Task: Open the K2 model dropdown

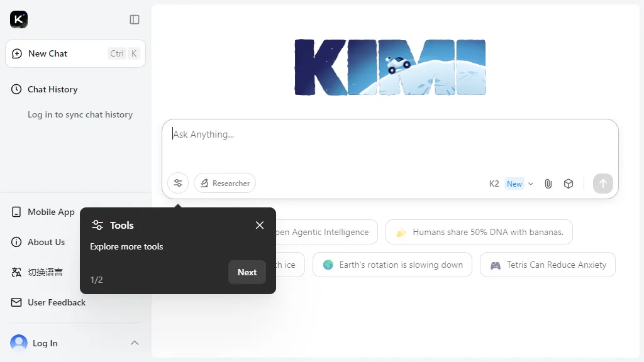Action: click(510, 183)
